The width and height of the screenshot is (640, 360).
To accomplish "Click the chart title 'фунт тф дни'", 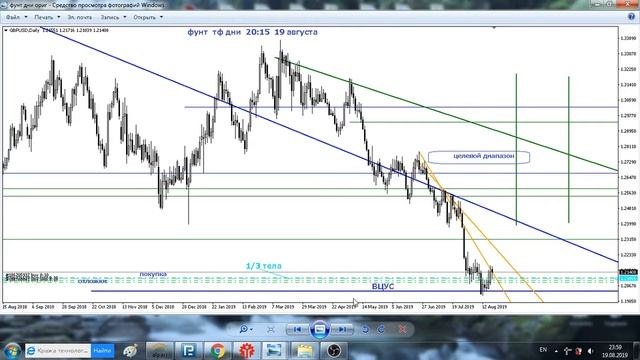I will click(x=214, y=32).
